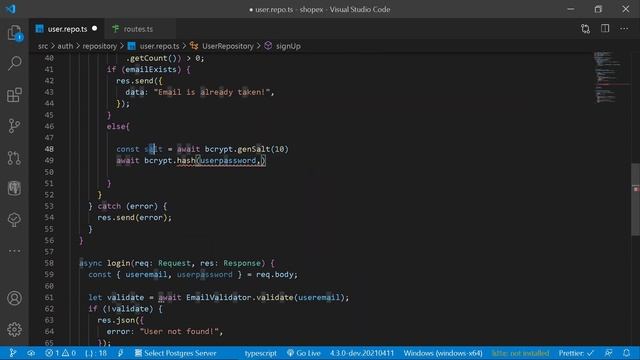The height and width of the screenshot is (360, 640).
Task: Open the notifications bell
Action: 626,353
